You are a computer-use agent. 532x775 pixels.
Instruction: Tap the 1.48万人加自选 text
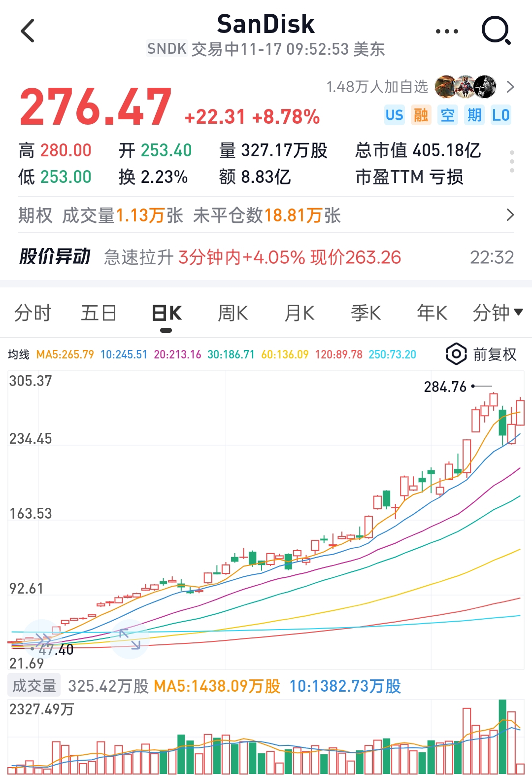(377, 87)
